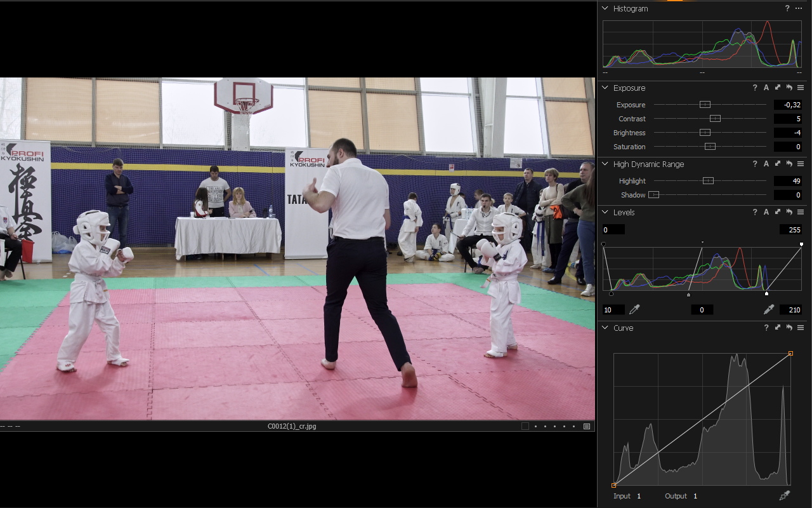Open Curve presets menu
This screenshot has width=812, height=508.
[801, 328]
